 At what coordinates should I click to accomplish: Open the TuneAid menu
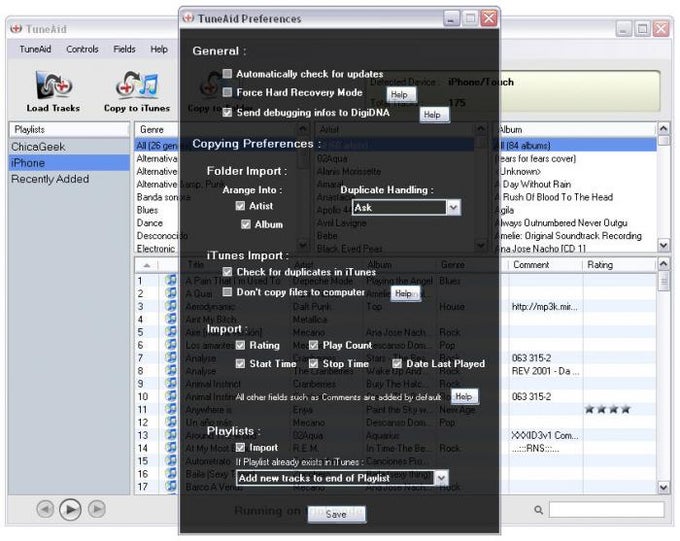tap(35, 49)
